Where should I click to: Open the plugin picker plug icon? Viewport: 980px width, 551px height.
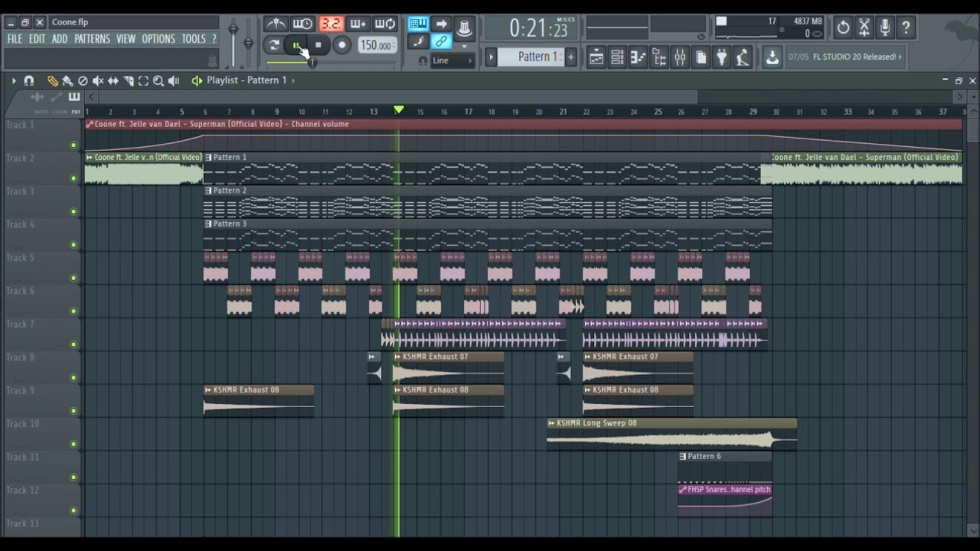coord(721,57)
